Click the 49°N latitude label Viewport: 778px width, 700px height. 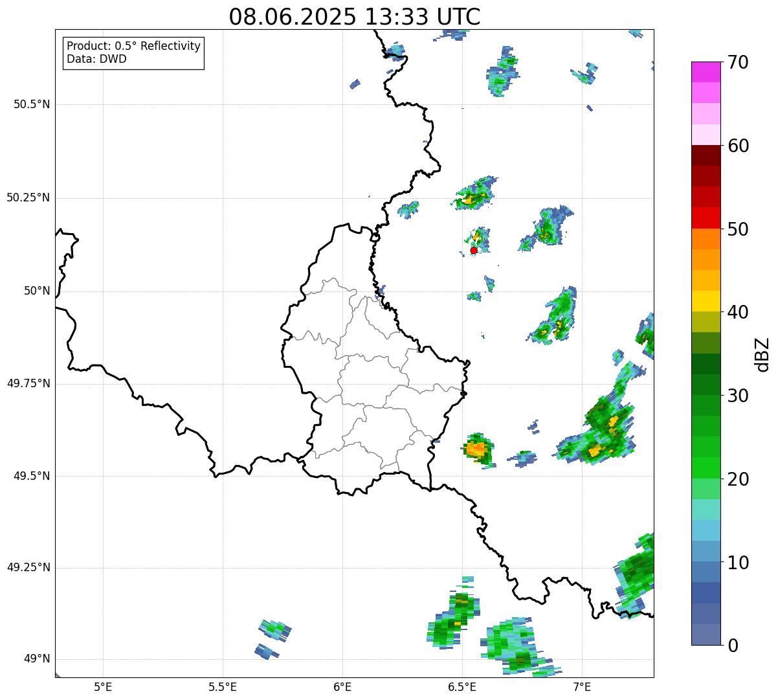click(37, 659)
